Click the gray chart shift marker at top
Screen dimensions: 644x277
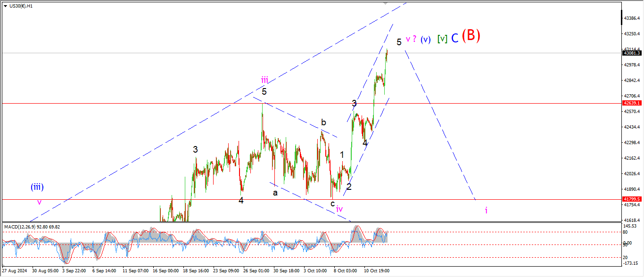tap(386, 3)
